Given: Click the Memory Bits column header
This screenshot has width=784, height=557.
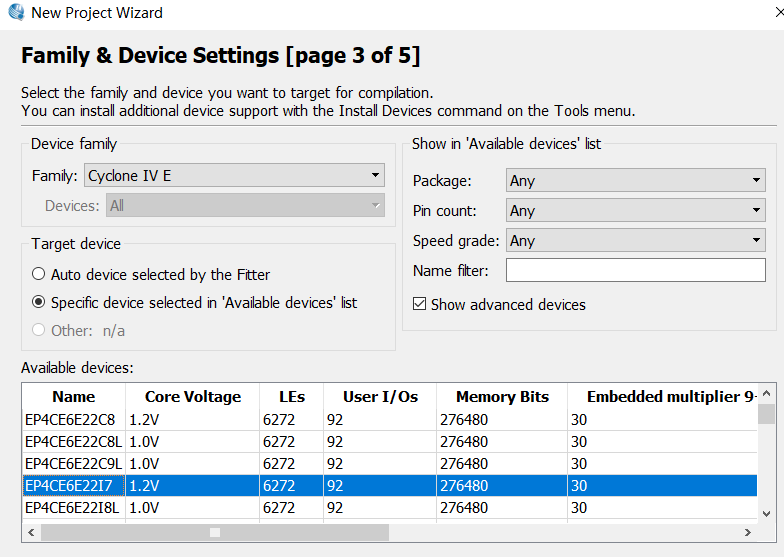Looking at the screenshot, I should [501, 397].
